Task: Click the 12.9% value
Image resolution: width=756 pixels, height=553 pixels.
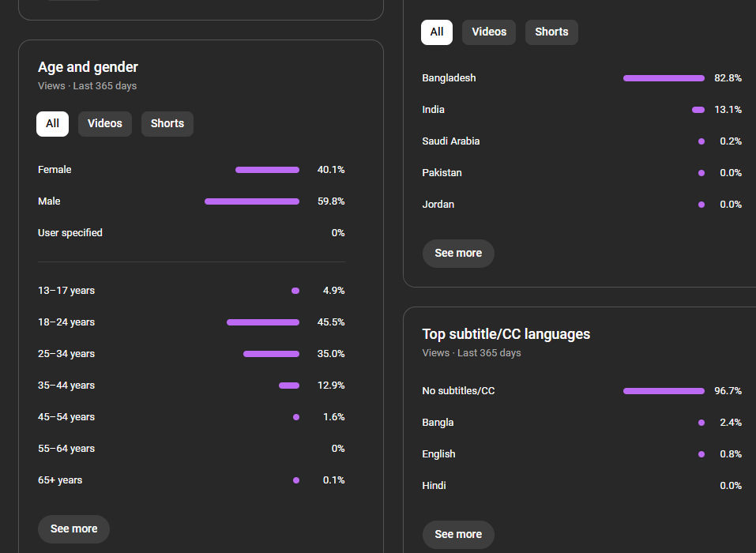Action: click(x=331, y=386)
